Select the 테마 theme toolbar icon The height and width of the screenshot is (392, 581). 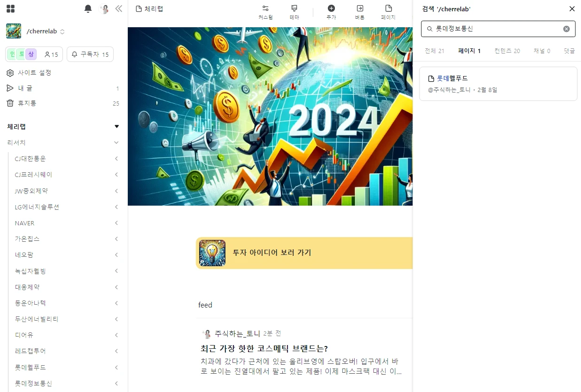(x=294, y=12)
